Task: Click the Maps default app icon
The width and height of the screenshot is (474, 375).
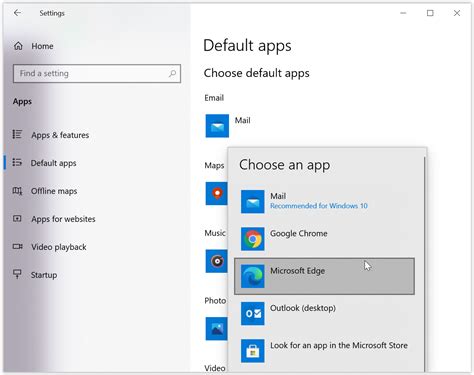Action: click(217, 193)
